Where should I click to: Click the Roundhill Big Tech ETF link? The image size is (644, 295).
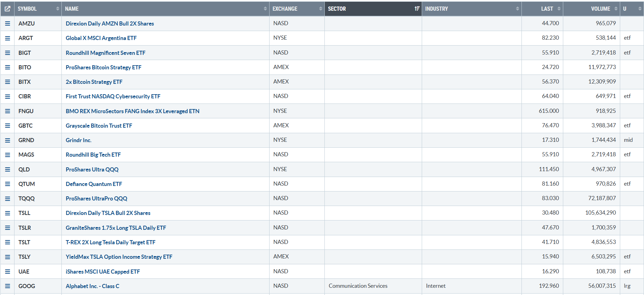[93, 155]
